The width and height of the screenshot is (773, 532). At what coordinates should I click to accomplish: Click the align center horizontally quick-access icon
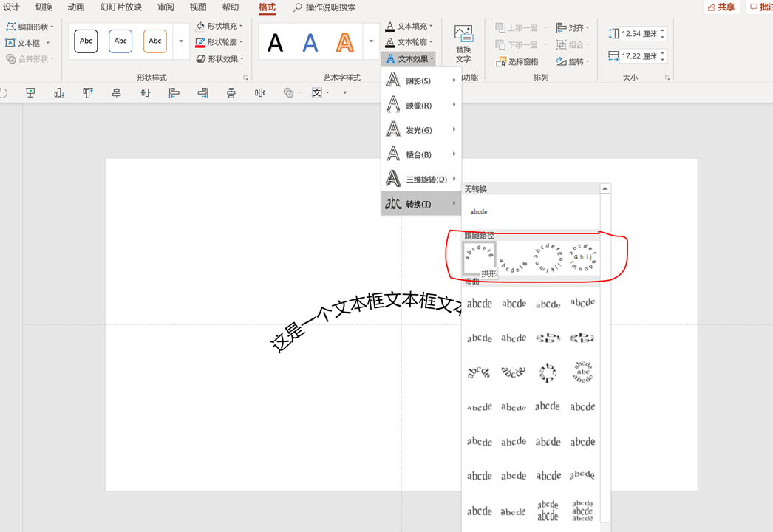coord(116,92)
